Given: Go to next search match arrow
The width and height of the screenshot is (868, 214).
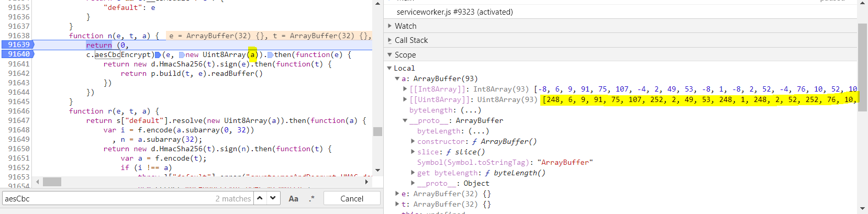Looking at the screenshot, I should tap(273, 198).
